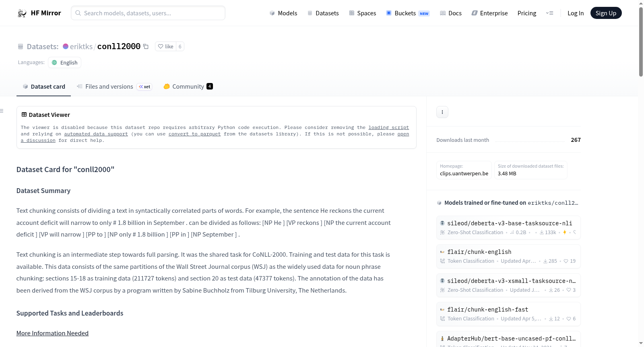
Task: Click the Community discussions count badge 4
Action: [210, 86]
